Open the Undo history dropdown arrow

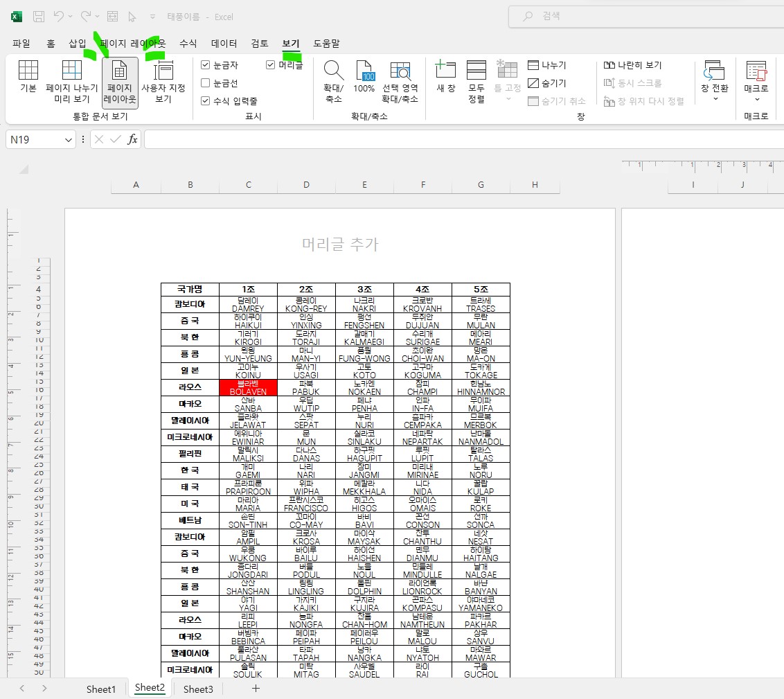coord(71,17)
